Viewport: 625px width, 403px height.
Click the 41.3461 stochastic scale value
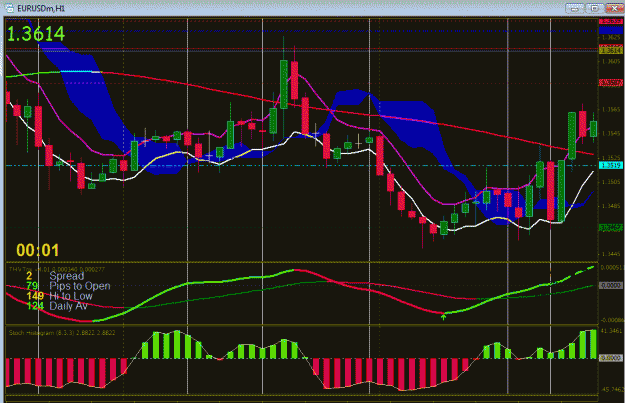click(x=611, y=331)
